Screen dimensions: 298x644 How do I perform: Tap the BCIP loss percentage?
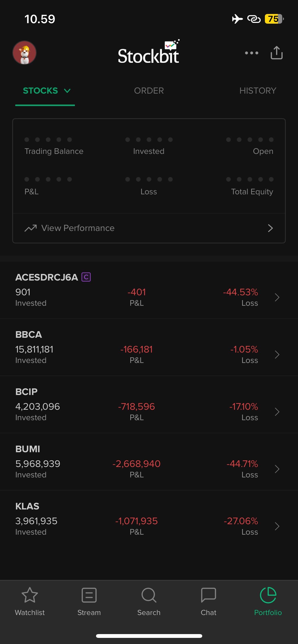point(244,406)
